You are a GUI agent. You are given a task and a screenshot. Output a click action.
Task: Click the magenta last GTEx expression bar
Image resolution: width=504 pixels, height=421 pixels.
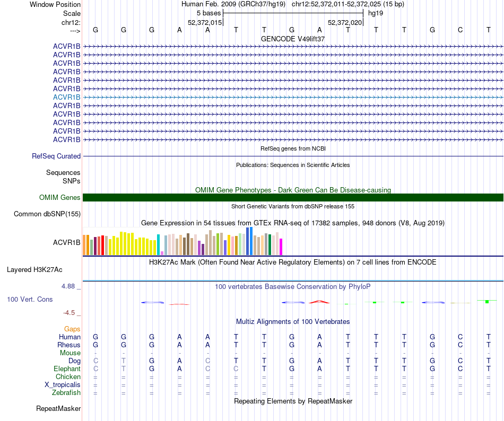pos(281,247)
